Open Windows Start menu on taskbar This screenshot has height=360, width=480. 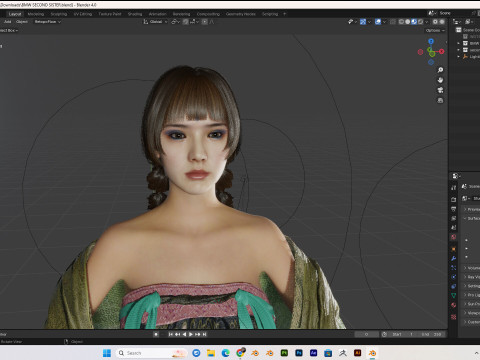[107, 353]
